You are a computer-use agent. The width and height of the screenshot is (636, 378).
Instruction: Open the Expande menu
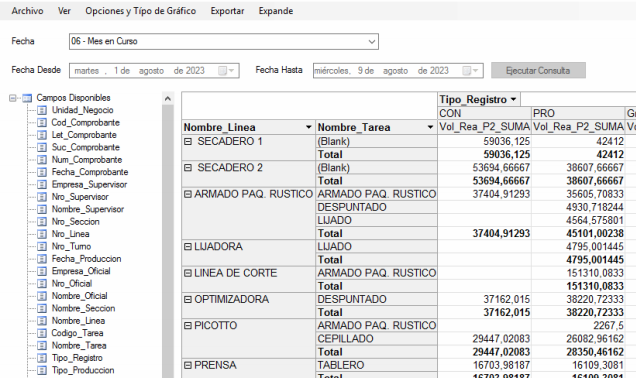point(276,11)
